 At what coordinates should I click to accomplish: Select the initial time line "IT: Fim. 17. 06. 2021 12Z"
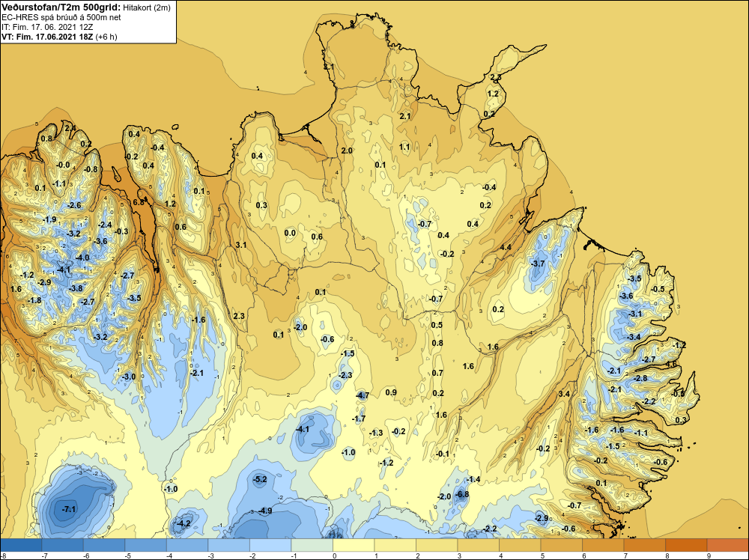coord(47,27)
